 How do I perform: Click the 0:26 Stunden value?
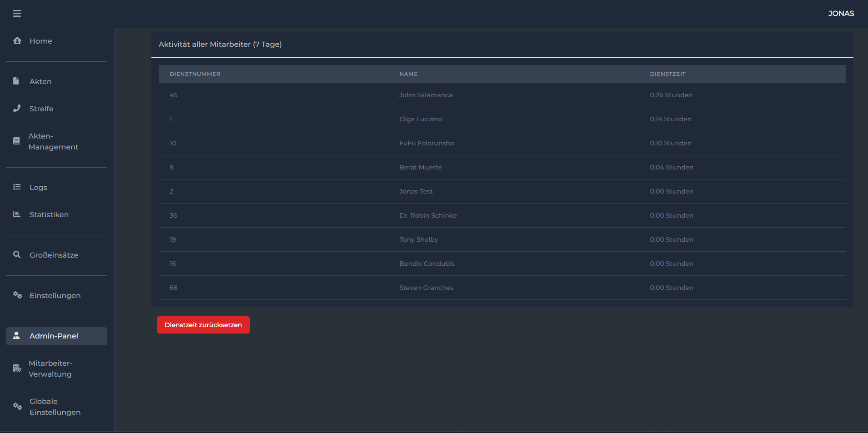[671, 95]
